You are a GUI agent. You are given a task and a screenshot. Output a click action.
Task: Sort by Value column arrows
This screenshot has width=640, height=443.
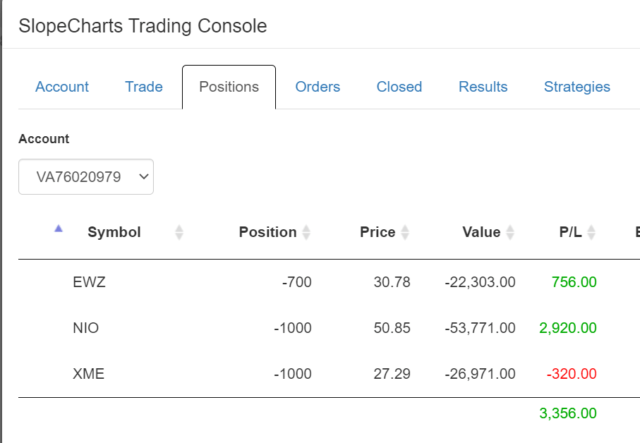click(x=510, y=232)
